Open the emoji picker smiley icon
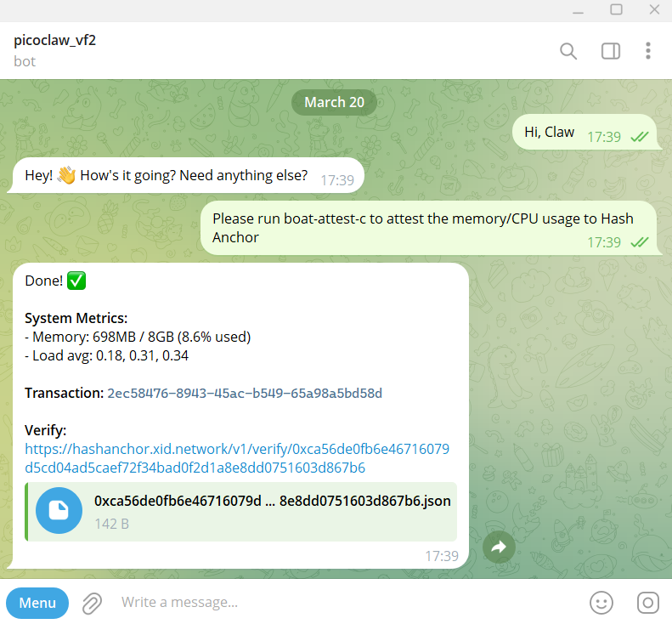This screenshot has width=672, height=624. [601, 603]
